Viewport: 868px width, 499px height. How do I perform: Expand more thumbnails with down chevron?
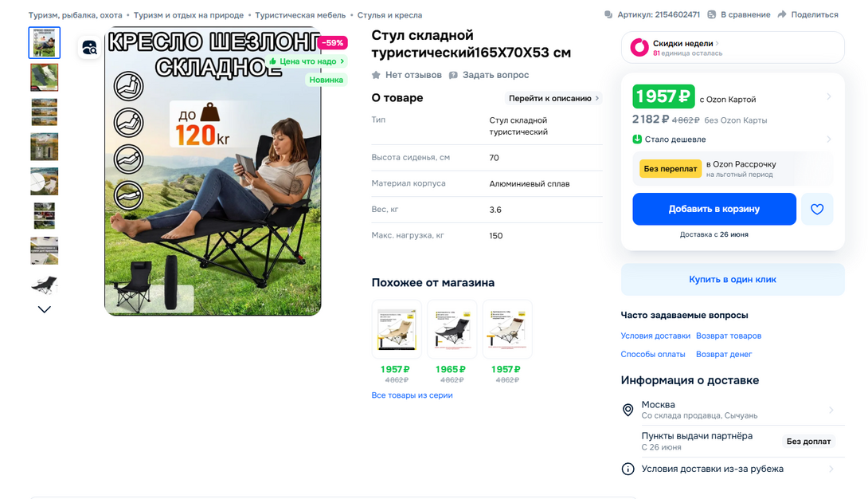45,309
